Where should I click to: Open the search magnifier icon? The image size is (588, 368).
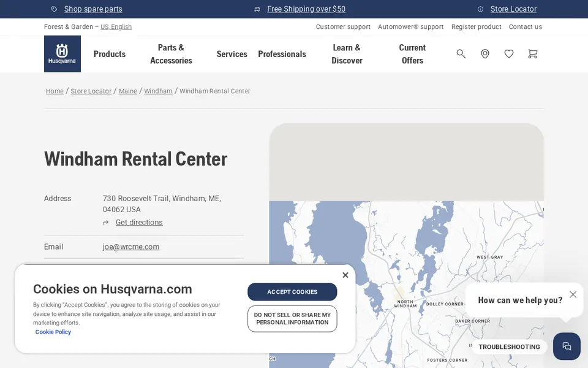461,54
